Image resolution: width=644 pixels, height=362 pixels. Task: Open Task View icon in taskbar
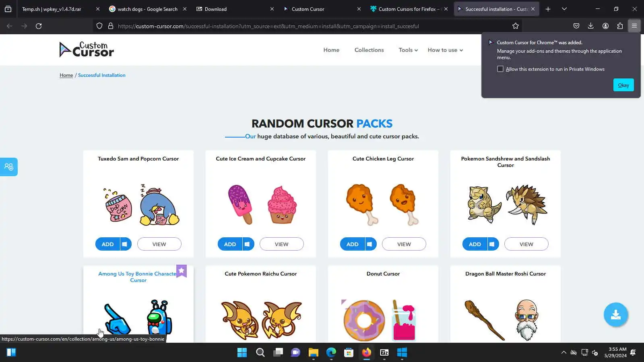(278, 352)
